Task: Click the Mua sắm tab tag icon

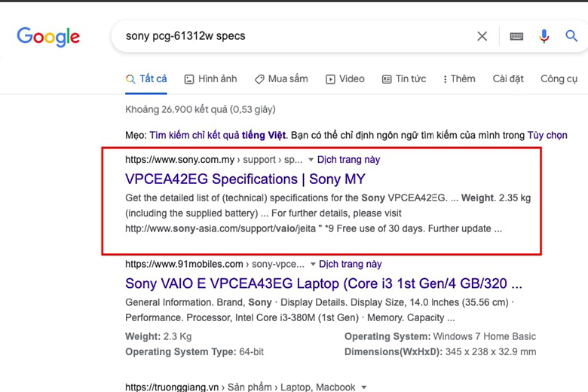Action: (259, 79)
